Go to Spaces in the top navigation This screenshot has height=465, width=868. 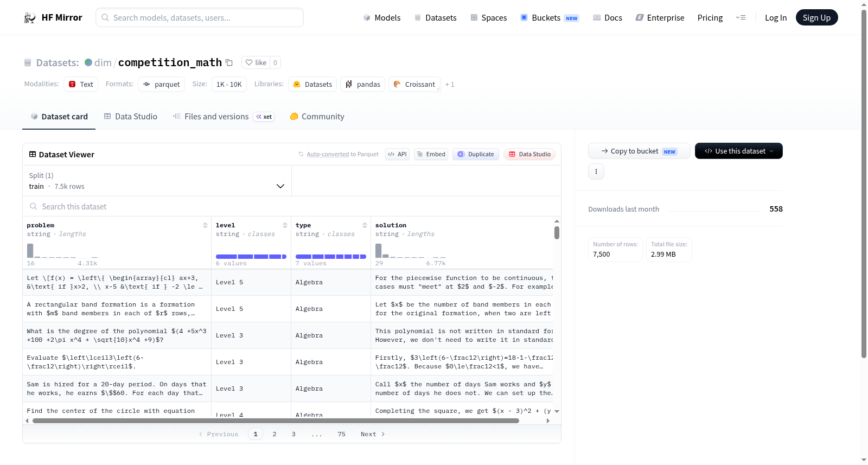(x=489, y=17)
